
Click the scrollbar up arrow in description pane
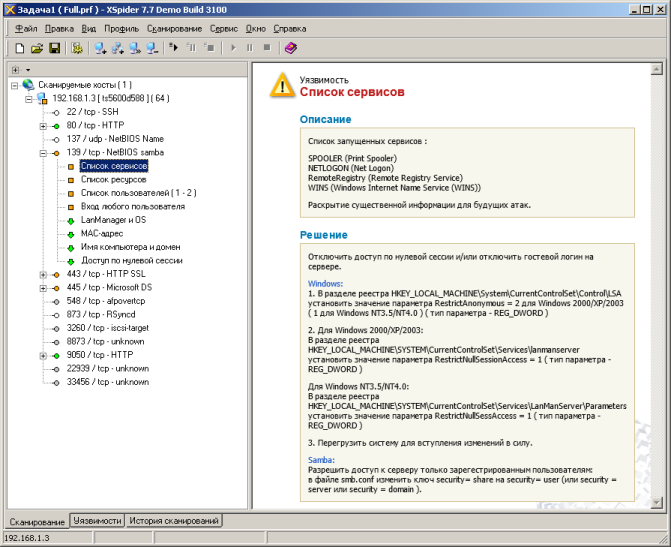tap(656, 69)
